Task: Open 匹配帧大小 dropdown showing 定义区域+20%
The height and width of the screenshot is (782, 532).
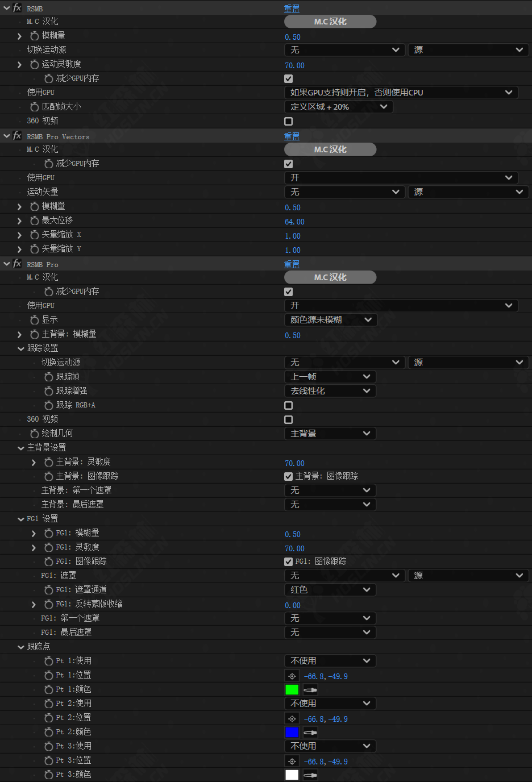Action: click(338, 107)
